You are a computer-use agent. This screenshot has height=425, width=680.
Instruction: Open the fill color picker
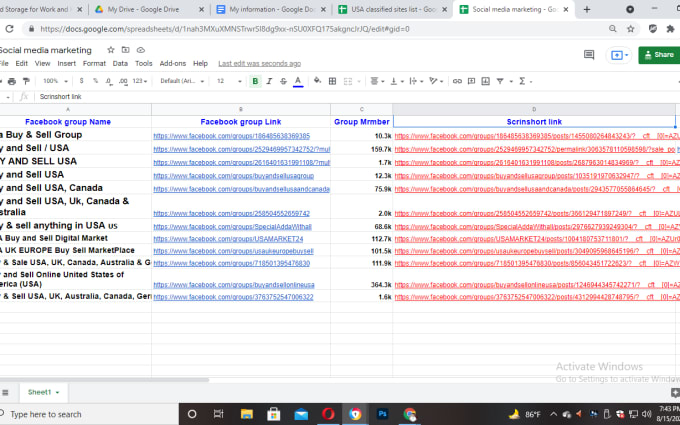coord(317,81)
